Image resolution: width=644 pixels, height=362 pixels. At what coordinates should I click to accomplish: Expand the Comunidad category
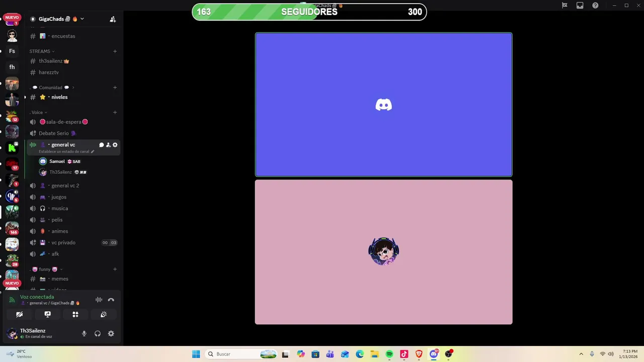click(x=53, y=87)
